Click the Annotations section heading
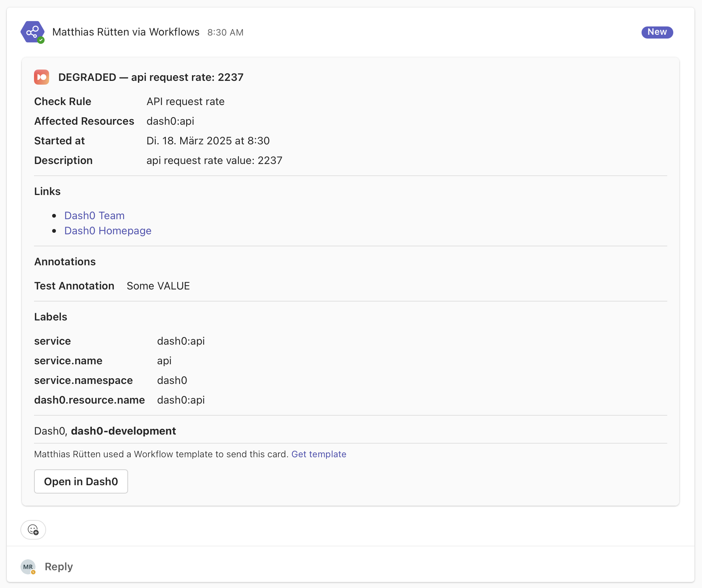The image size is (702, 588). (x=65, y=262)
